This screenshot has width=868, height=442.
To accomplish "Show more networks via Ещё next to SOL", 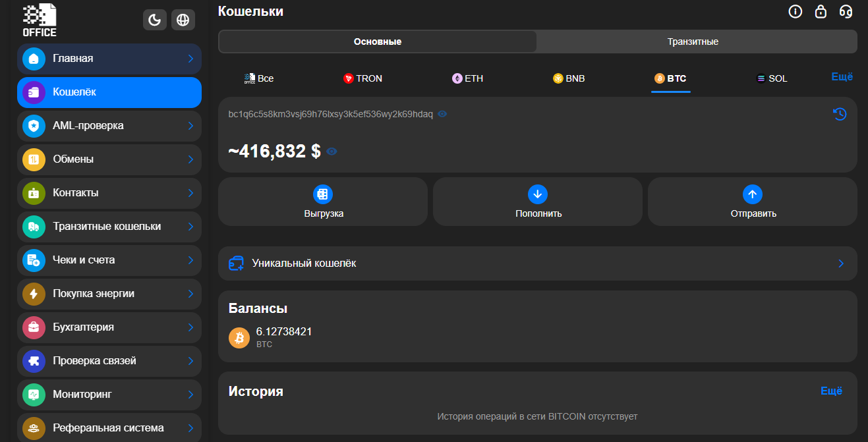I will pyautogui.click(x=842, y=77).
